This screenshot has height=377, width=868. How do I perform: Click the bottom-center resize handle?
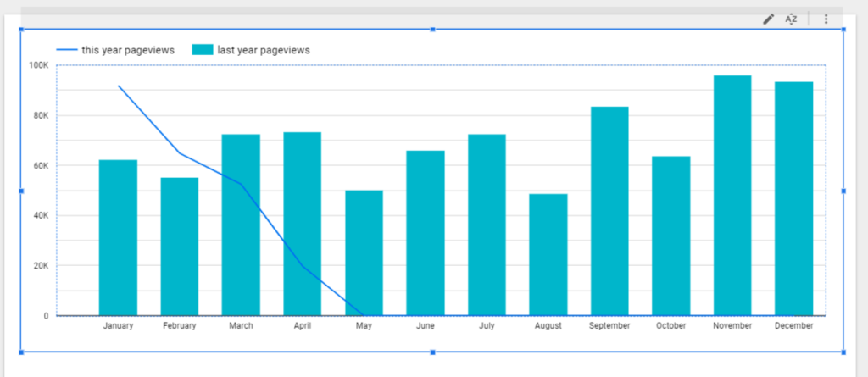click(433, 352)
